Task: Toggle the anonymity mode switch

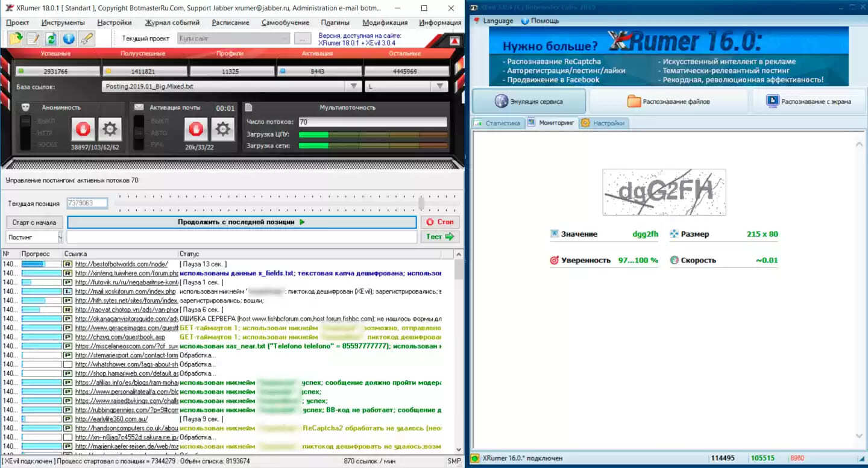Action: coord(25,133)
